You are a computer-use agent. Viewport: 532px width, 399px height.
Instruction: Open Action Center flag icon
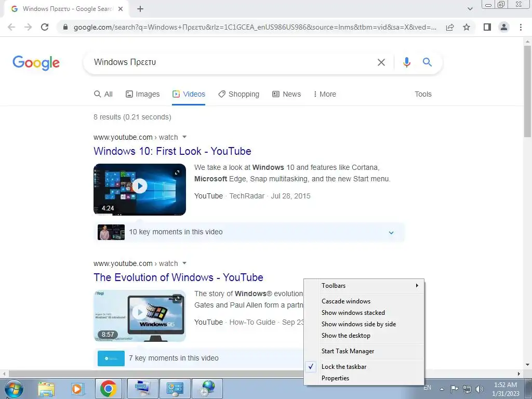454,389
